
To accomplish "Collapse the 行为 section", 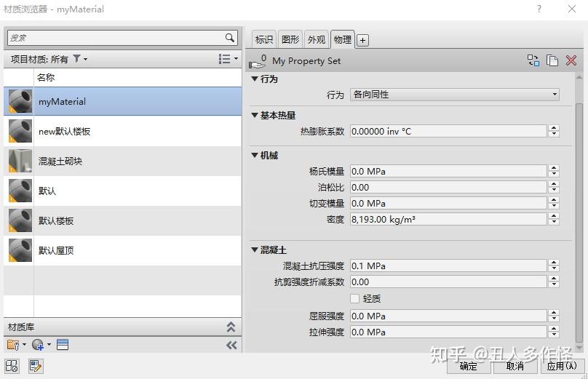I will (255, 79).
